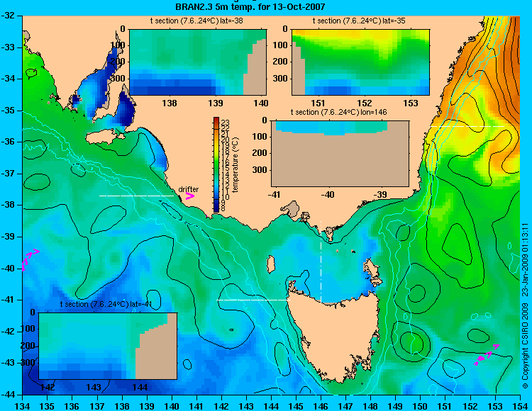Click the white dashed section line near latitude -35.5
532x411 pixels.
[x=467, y=126]
